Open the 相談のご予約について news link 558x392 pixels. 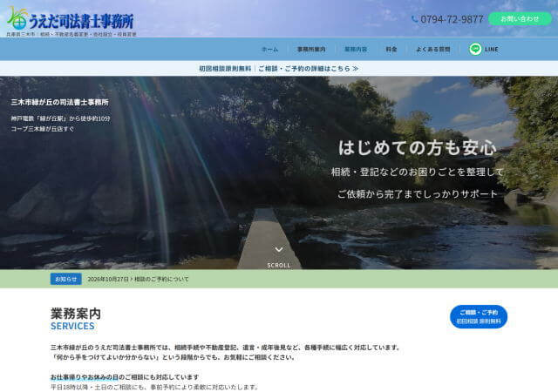point(161,280)
